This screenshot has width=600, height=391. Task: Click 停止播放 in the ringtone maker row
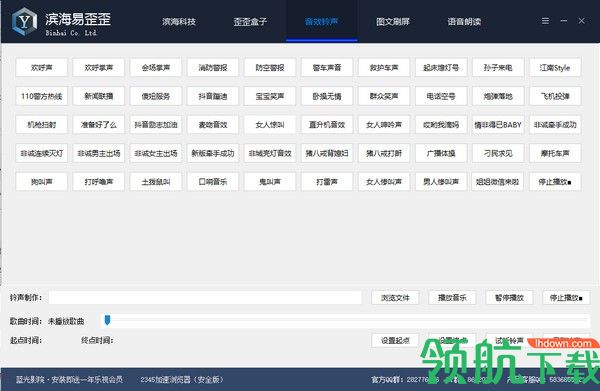point(566,298)
